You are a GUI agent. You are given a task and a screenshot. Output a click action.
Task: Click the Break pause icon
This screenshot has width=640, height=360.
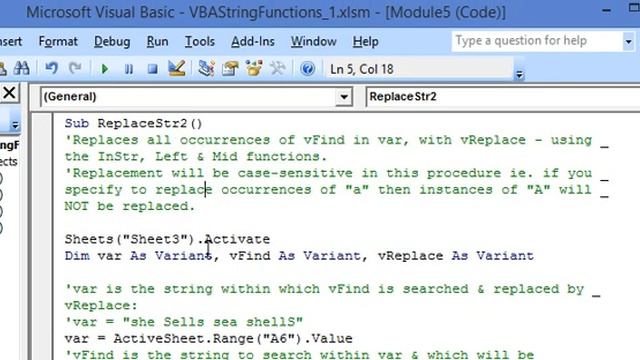coord(129,69)
